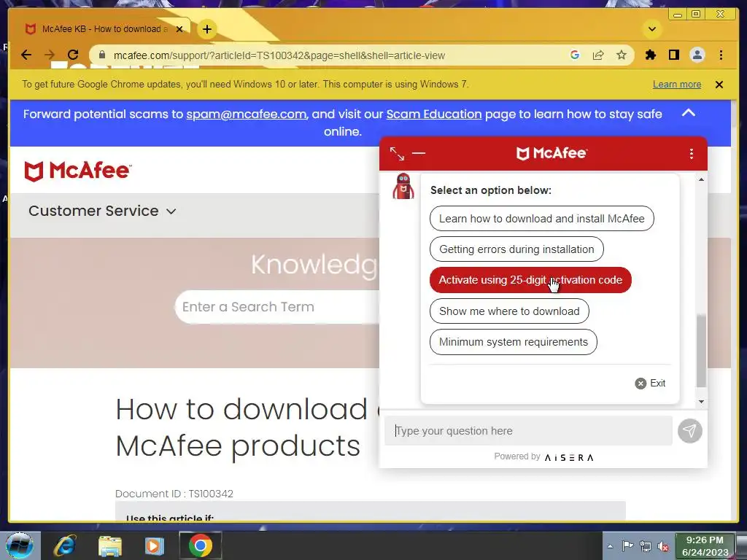Screen dimensions: 747x560
Task: Close the McAfee KB tab
Action: pos(179,29)
